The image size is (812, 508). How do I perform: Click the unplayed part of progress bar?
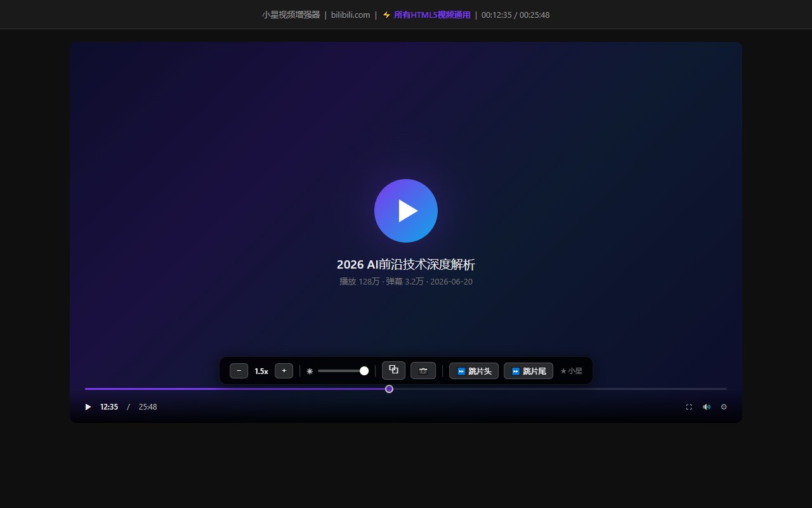click(x=560, y=389)
